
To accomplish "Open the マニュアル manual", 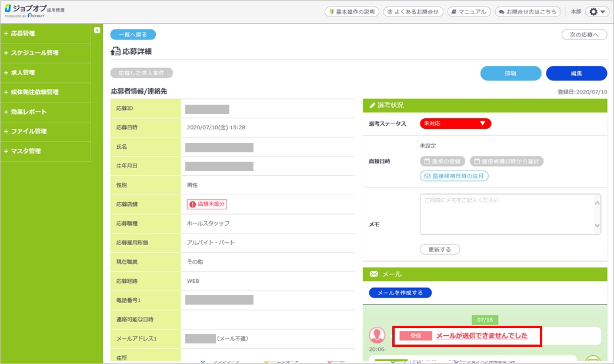I will click(469, 12).
